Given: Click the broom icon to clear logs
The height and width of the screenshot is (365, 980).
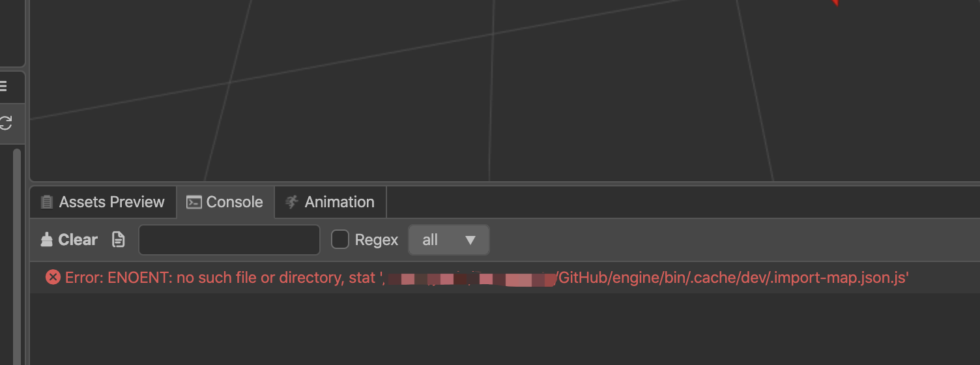Looking at the screenshot, I should tap(47, 240).
